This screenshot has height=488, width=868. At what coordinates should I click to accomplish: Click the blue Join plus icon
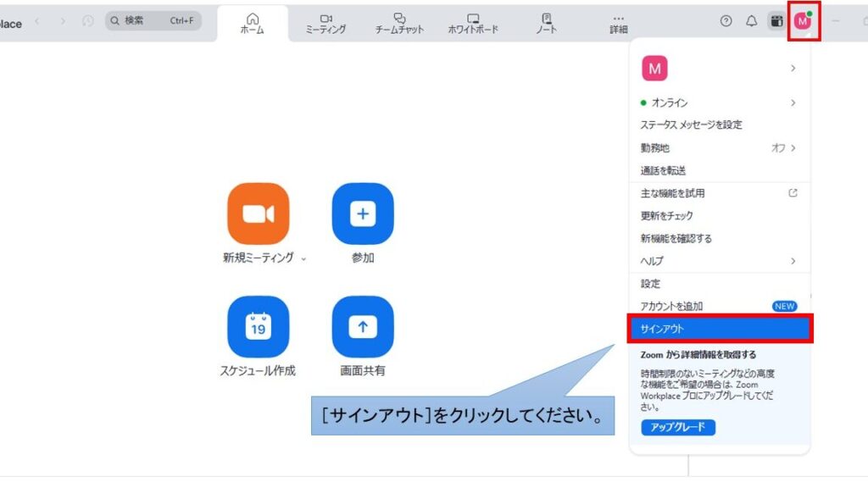click(363, 213)
